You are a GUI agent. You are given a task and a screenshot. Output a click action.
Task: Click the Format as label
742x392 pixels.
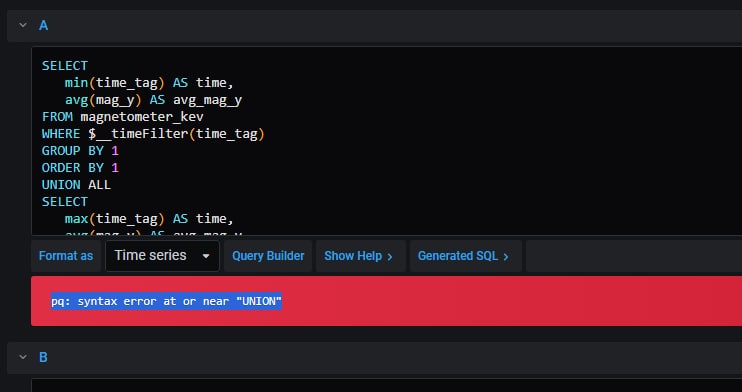(x=66, y=256)
